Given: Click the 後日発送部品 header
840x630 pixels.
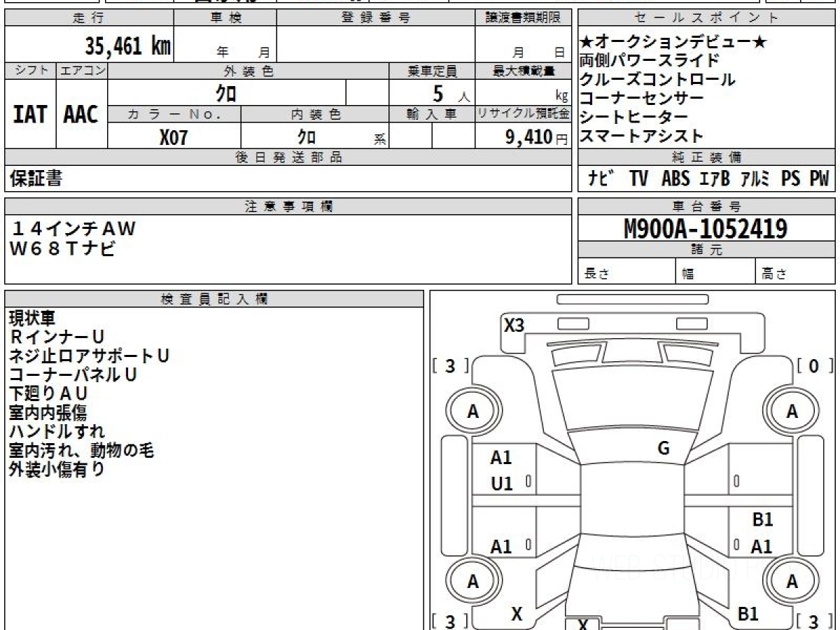Looking at the screenshot, I should (x=288, y=157).
